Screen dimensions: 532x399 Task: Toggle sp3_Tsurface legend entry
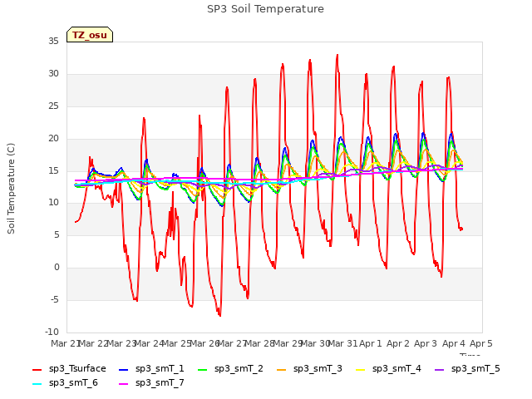coord(69,369)
